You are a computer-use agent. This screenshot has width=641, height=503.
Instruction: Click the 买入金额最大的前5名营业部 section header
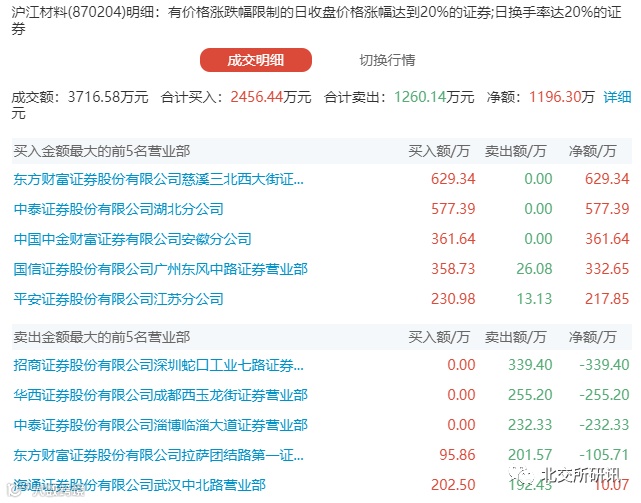click(x=102, y=151)
